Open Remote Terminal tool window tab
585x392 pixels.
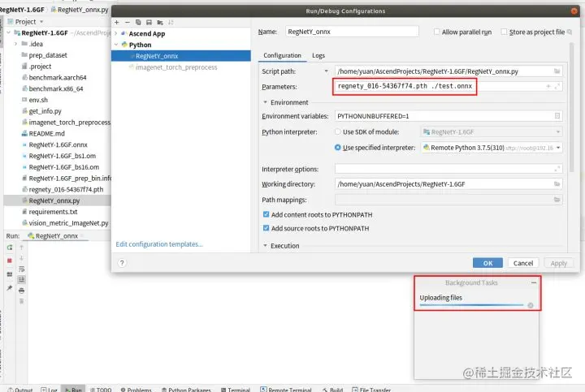(286, 390)
